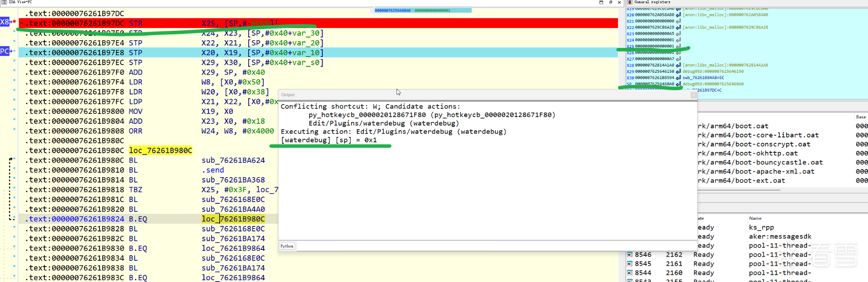The height and width of the screenshot is (282, 868).
Task: Click the sub_76261BA4A0 call target
Action: pyautogui.click(x=233, y=209)
